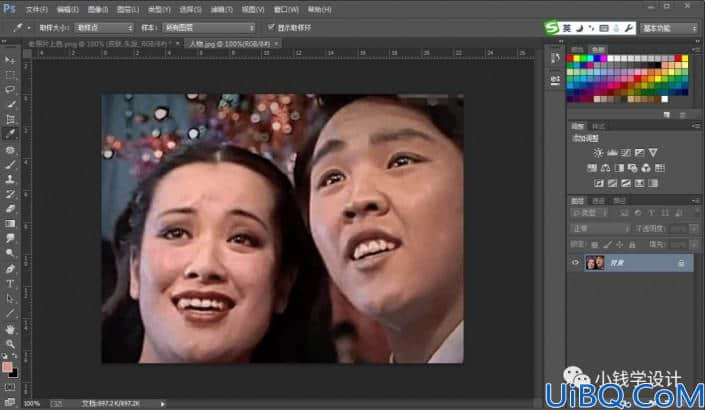The width and height of the screenshot is (705, 410).
Task: Select the Spot Healing Brush tool
Action: pos(10,150)
